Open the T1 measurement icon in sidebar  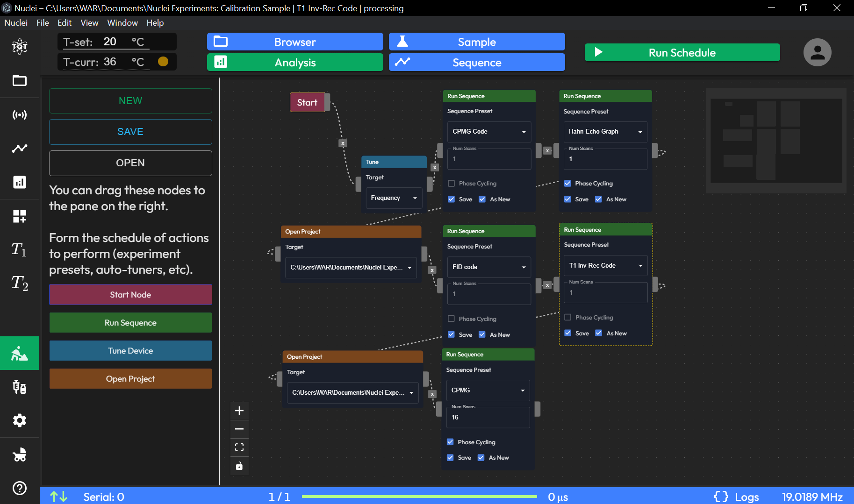pyautogui.click(x=20, y=250)
